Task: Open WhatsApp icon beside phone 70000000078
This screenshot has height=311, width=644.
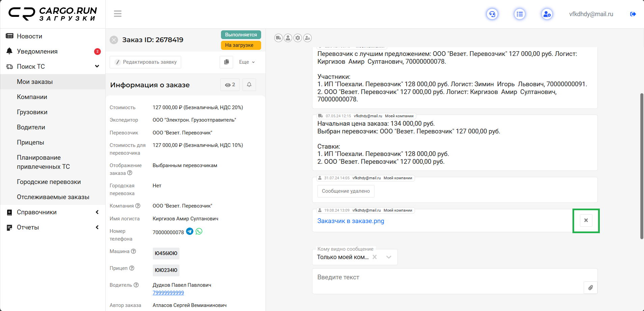Action: [199, 231]
